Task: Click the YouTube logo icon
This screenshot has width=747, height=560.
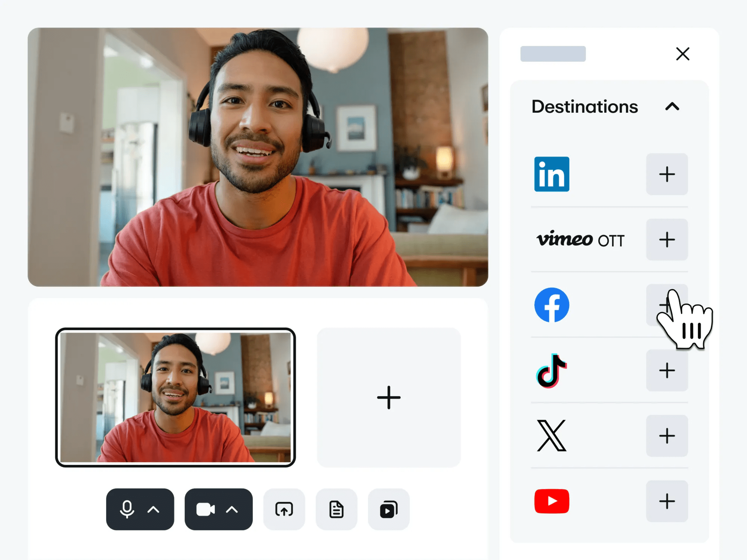Action: point(552,501)
